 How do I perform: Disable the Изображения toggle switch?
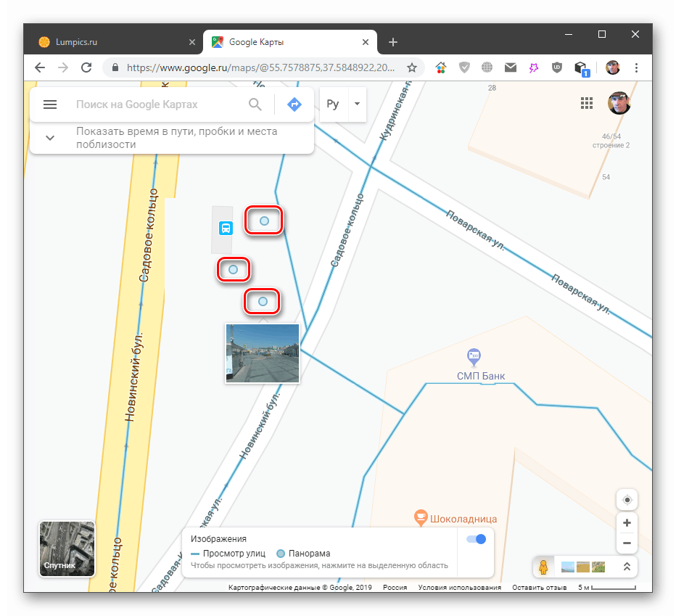[x=477, y=538]
